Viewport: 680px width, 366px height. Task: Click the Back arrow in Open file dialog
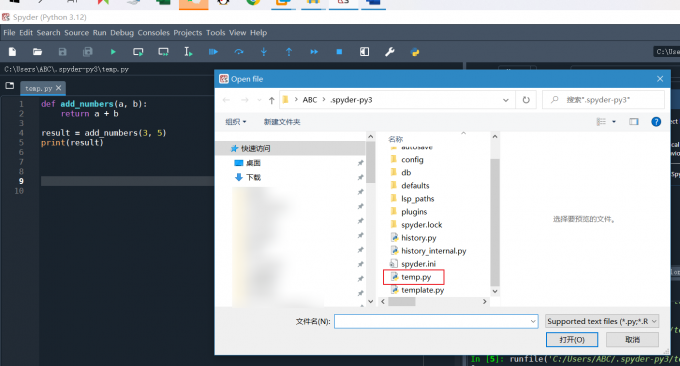click(x=226, y=100)
